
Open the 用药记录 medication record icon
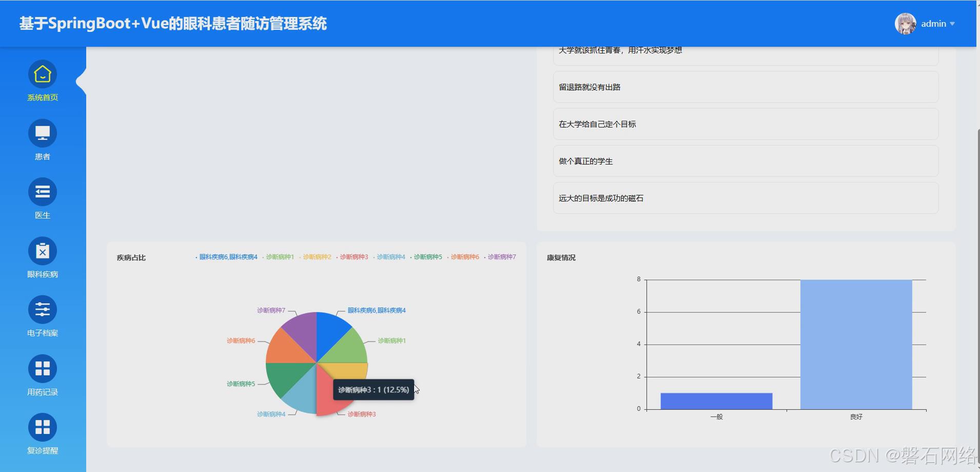coord(42,368)
